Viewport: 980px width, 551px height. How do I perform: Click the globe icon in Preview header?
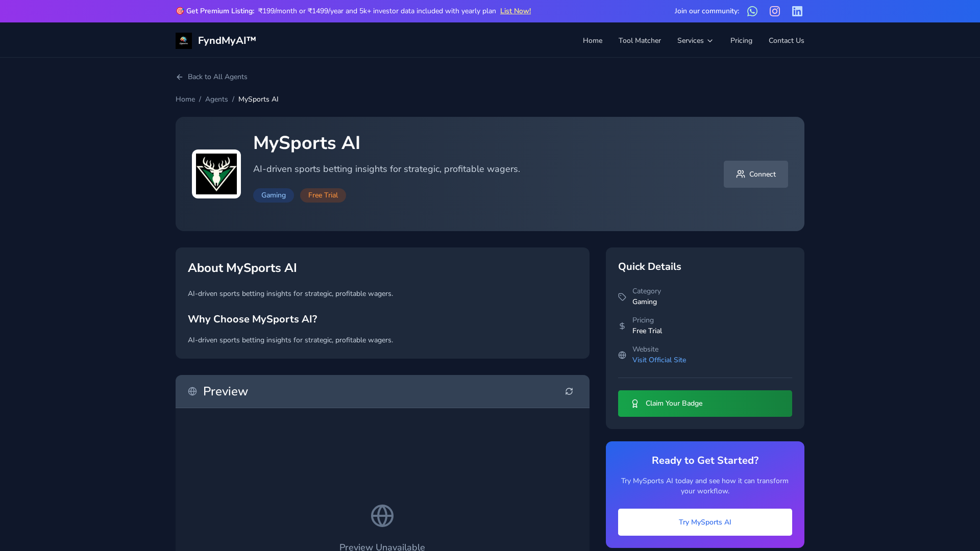click(192, 391)
